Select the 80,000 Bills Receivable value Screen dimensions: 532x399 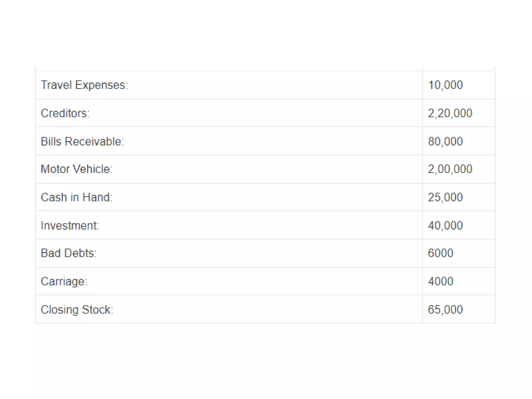pos(445,142)
